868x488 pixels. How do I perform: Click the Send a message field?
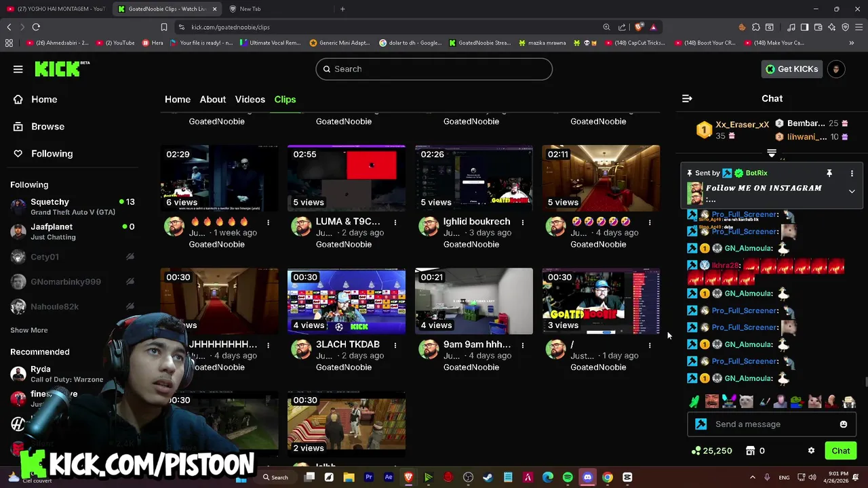click(x=772, y=424)
